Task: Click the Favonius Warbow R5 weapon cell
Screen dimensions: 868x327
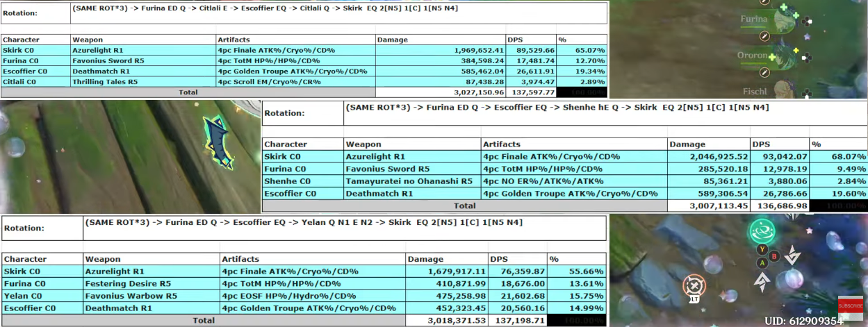Action: point(152,296)
